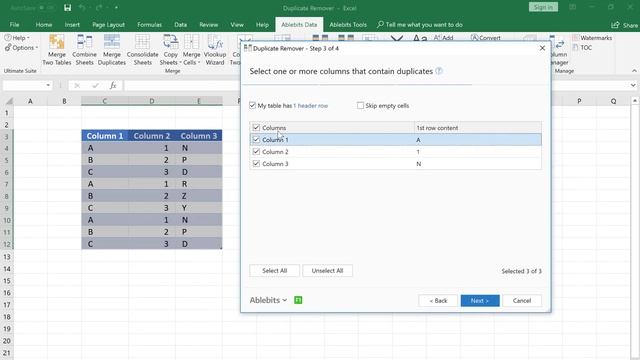Open TOC tool in ribbon
The width and height of the screenshot is (640, 360).
[x=582, y=47]
